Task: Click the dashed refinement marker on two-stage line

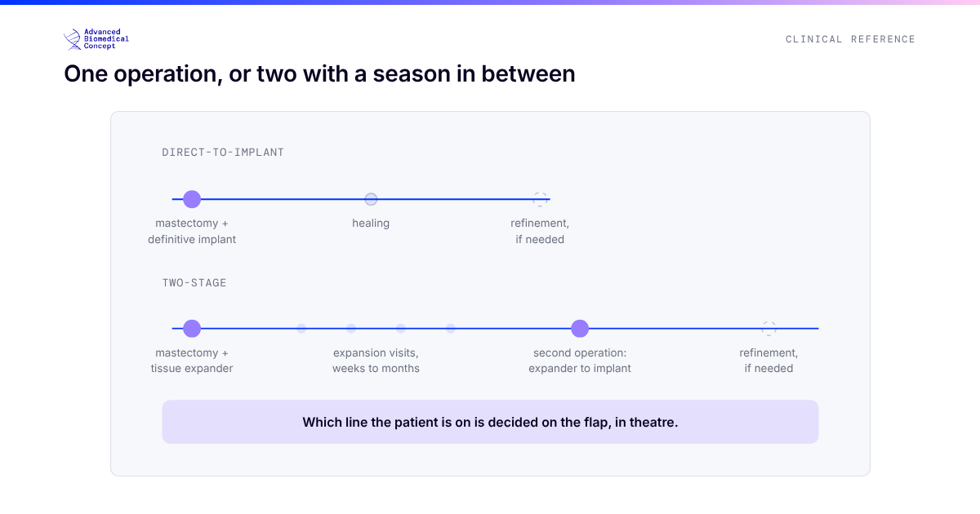Action: point(769,329)
